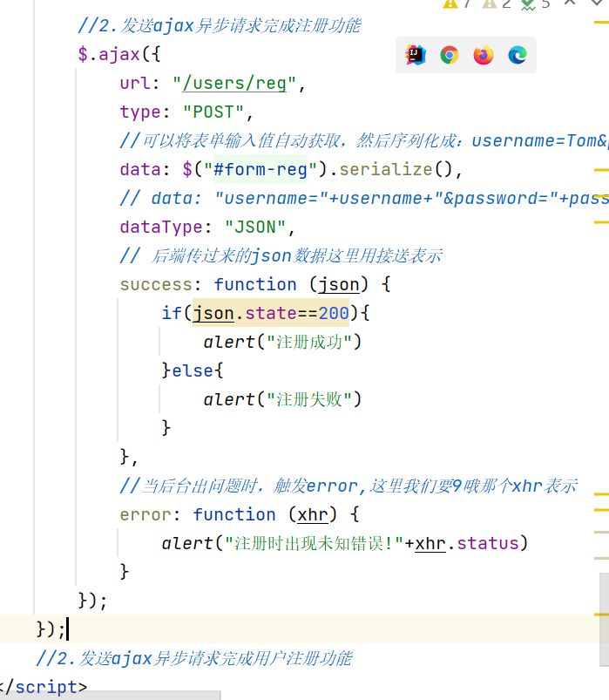Click the highlighted json.state==200 condition

point(271,314)
